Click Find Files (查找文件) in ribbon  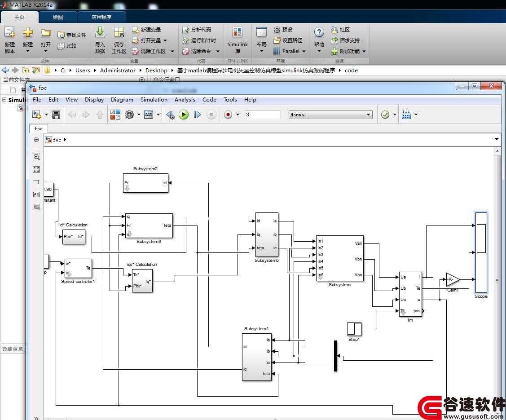(x=72, y=35)
